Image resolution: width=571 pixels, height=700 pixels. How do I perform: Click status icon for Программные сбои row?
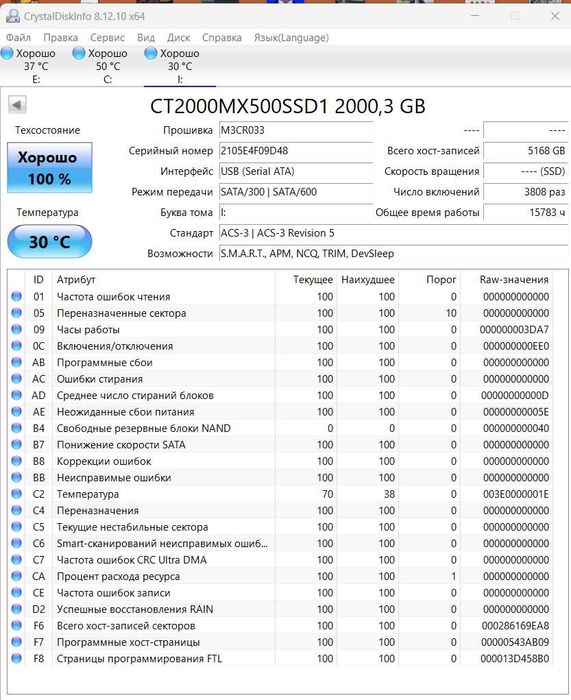[17, 362]
